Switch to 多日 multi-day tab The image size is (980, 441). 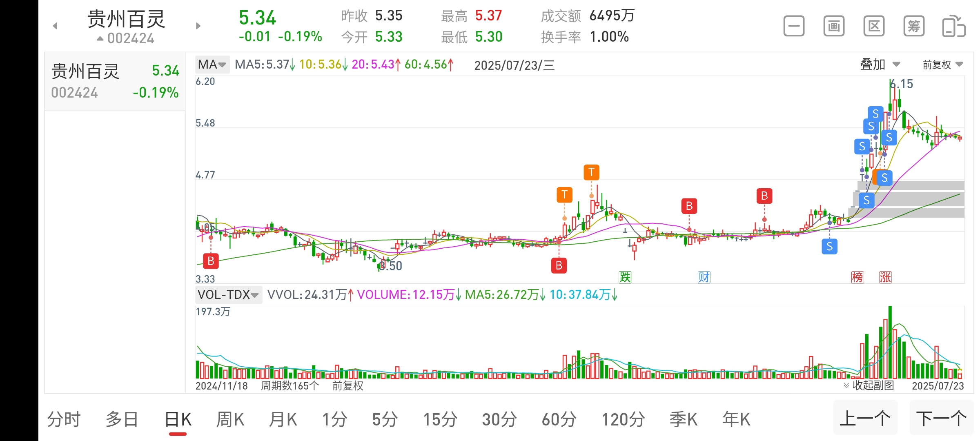[122, 419]
